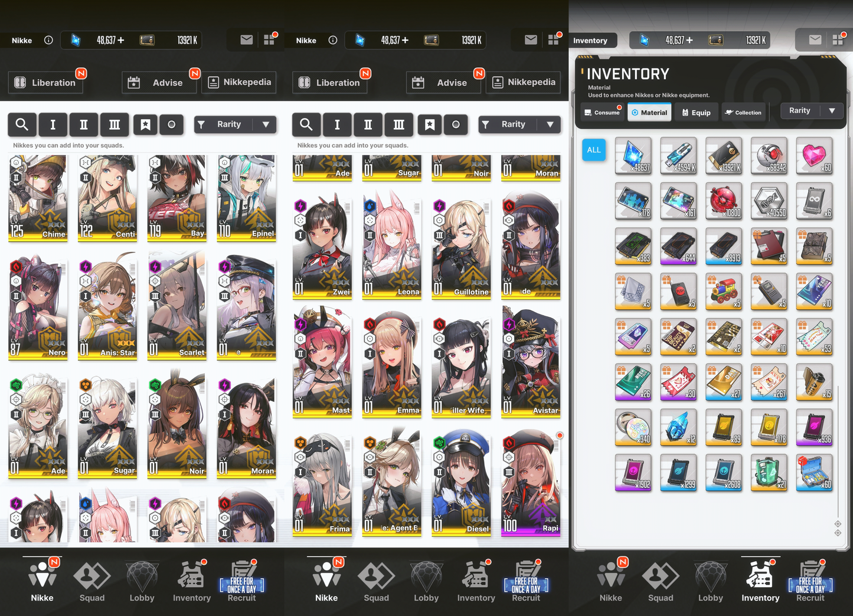Screen dimensions: 853x616
Task: Tap the info icon beside Nikke in middle panel
Action: [333, 40]
